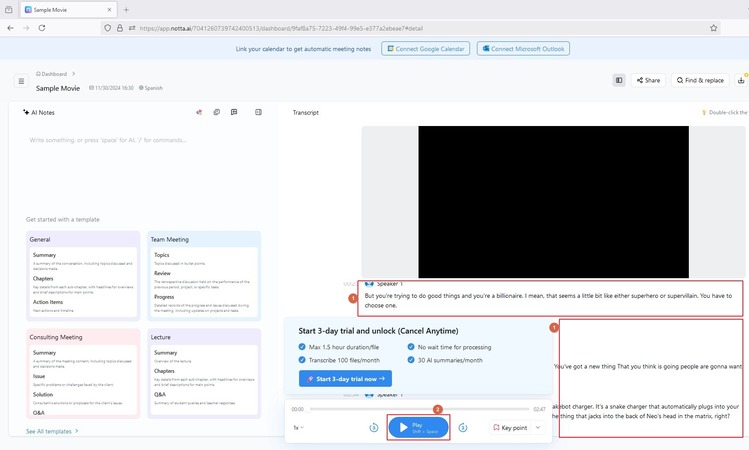Image resolution: width=749 pixels, height=450 pixels.
Task: Click the Sample Movie title
Action: pyautogui.click(x=58, y=88)
